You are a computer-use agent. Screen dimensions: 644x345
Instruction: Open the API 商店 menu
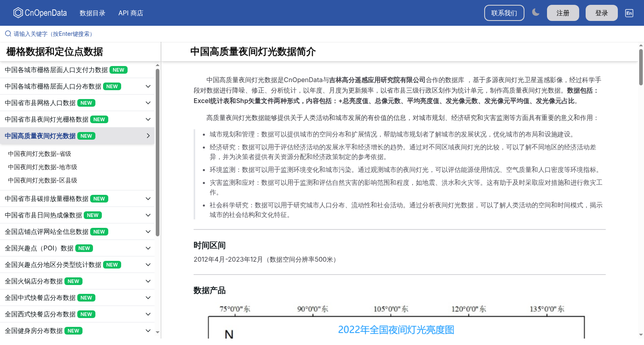point(131,13)
